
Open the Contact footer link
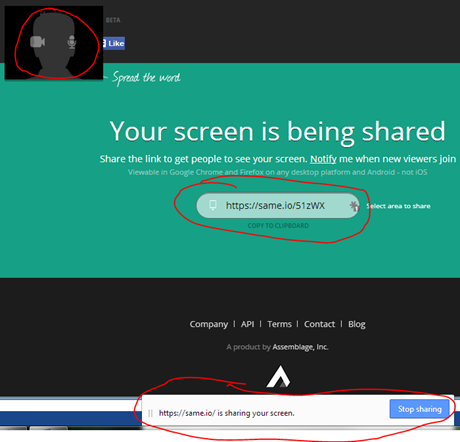(319, 324)
